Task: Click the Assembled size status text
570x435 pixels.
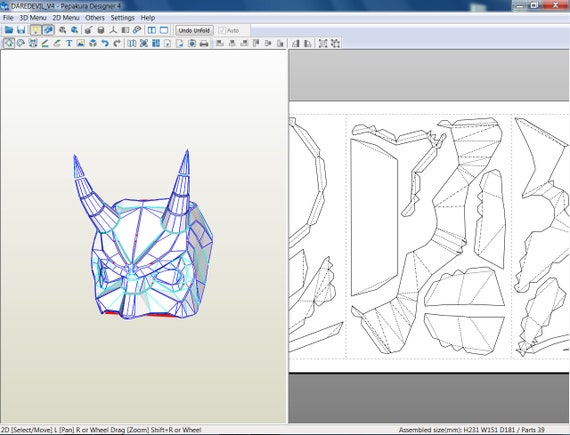Action: pos(471,430)
